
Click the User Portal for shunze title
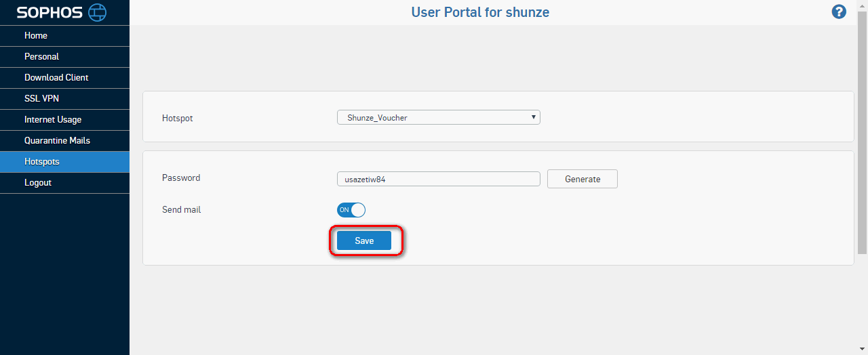(x=480, y=12)
